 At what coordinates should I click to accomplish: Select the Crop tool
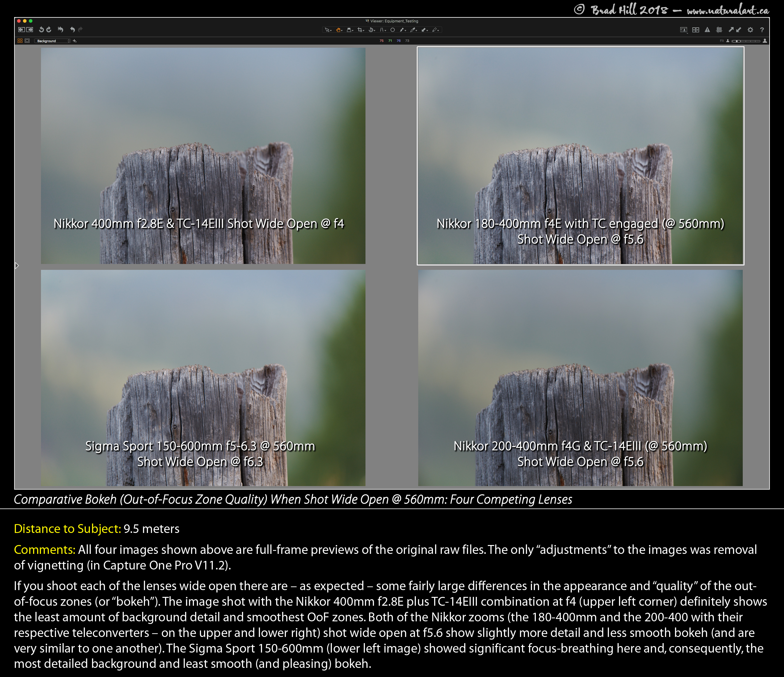coord(360,30)
